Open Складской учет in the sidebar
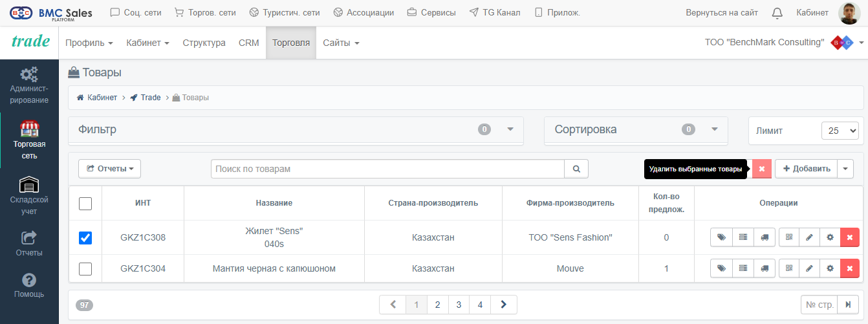Image resolution: width=868 pixels, height=324 pixels. coord(29,195)
